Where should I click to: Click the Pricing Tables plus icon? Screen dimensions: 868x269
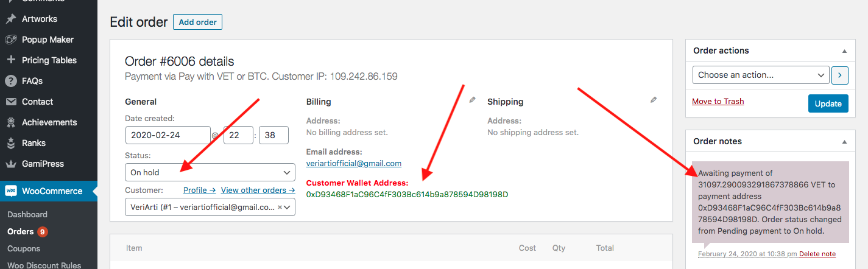click(x=10, y=60)
